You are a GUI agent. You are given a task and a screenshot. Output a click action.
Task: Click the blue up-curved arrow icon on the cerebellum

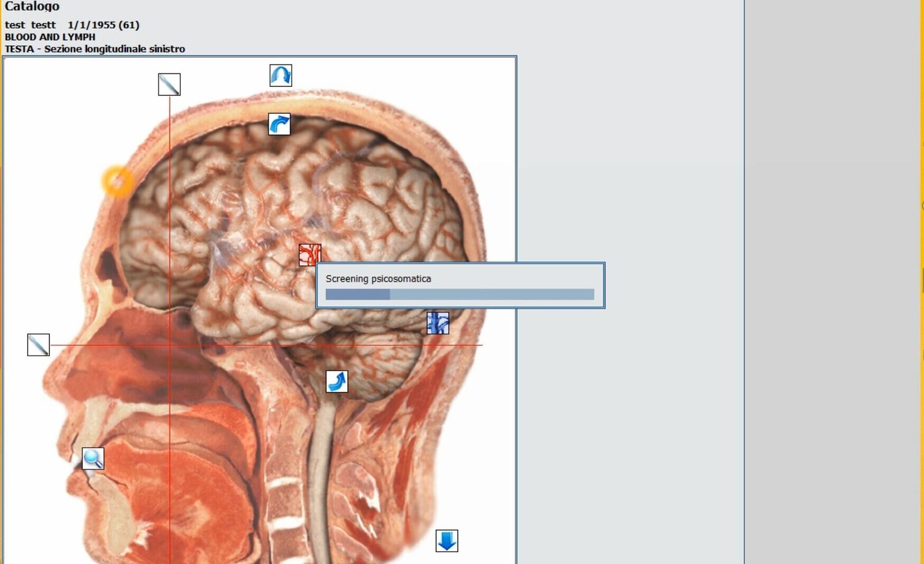coord(337,381)
